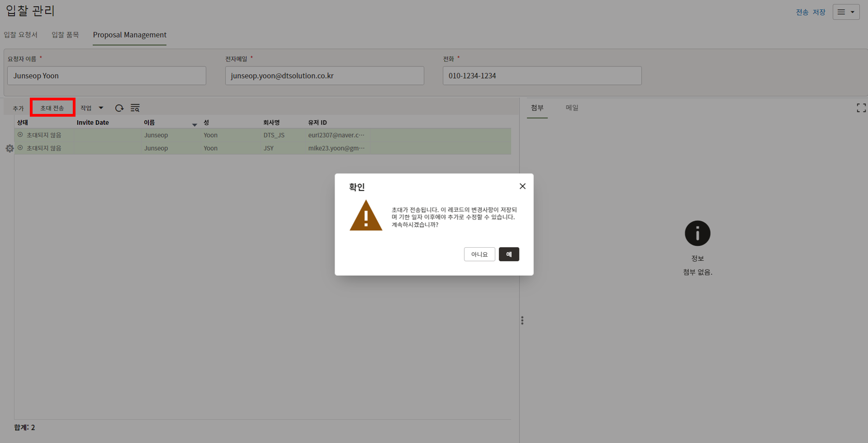Open the 메일 tab
Screen dimensions: 868x443
[572, 108]
